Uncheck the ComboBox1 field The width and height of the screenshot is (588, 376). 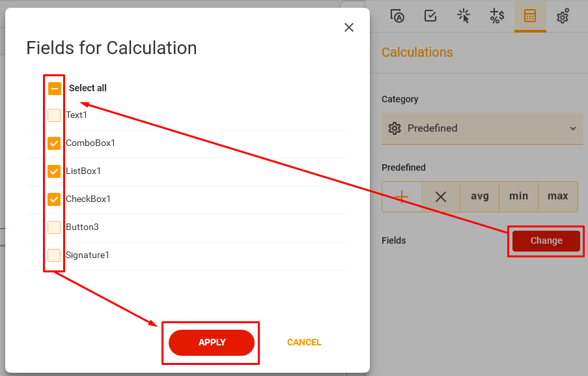(x=54, y=143)
